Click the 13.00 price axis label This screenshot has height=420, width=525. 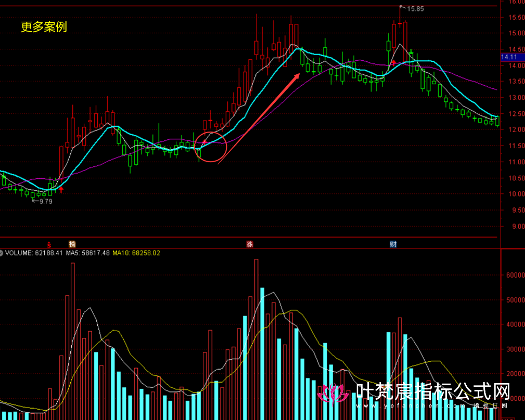coord(516,98)
